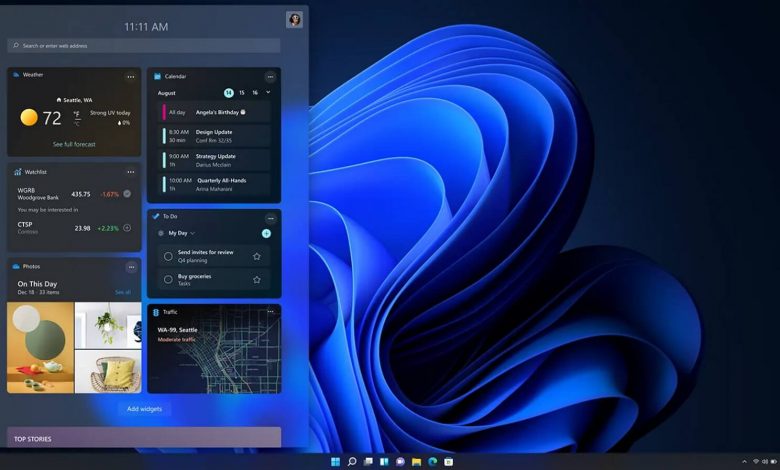780x470 pixels.
Task: Open the Windows Start menu
Action: 335,462
